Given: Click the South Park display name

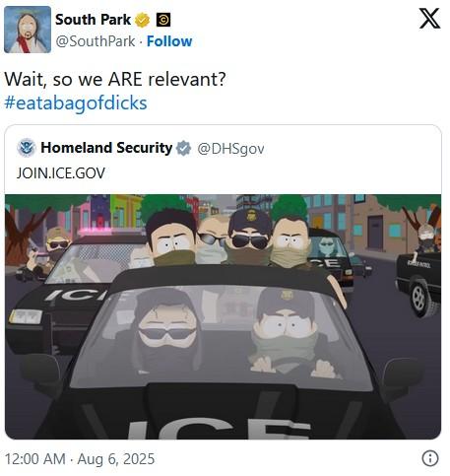Looking at the screenshot, I should [93, 20].
